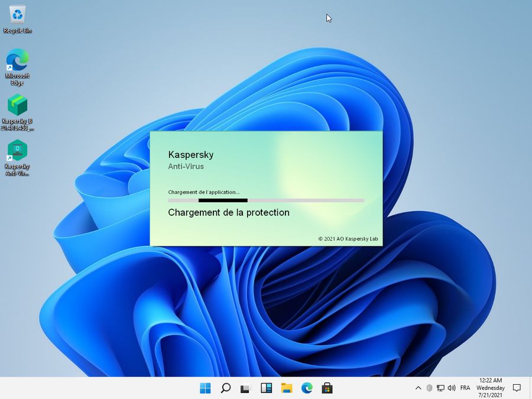
Task: Open notification center via the date and time
Action: click(490, 388)
